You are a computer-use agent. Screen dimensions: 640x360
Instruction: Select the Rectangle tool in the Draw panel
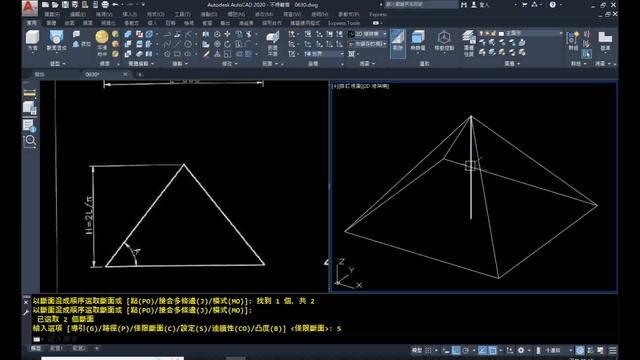(177, 54)
